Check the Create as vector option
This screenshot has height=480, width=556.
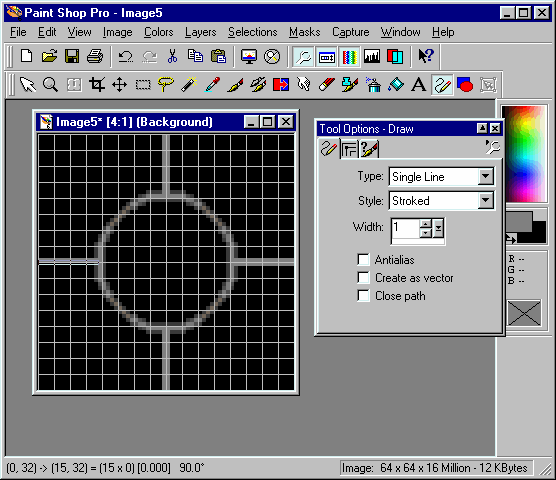[363, 278]
